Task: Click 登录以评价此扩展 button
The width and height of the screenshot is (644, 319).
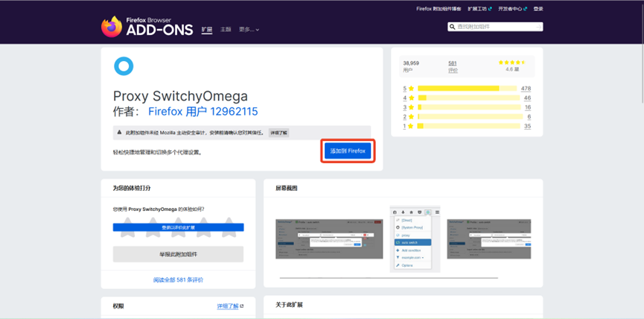Action: click(x=178, y=227)
